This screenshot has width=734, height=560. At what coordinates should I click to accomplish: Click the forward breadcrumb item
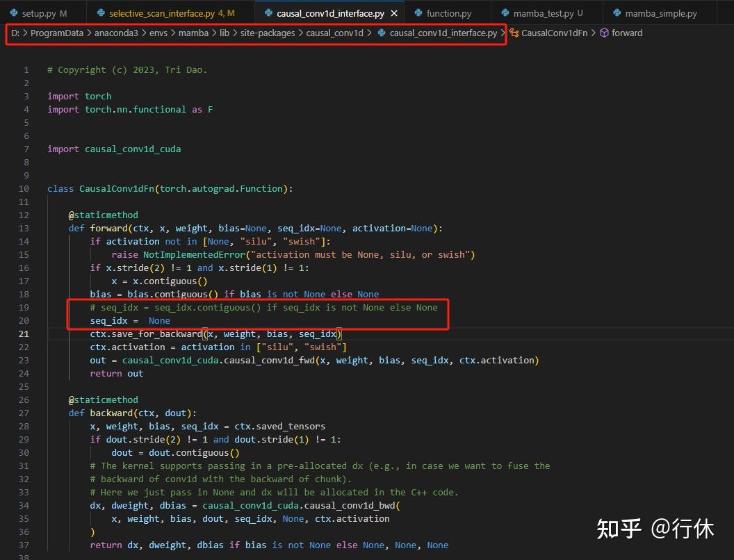(628, 33)
